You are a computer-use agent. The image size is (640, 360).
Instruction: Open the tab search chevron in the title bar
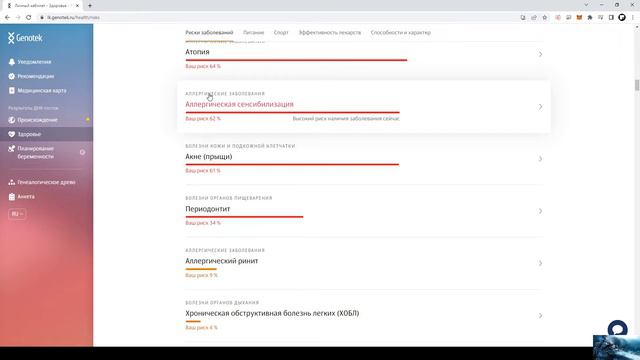tap(586, 5)
